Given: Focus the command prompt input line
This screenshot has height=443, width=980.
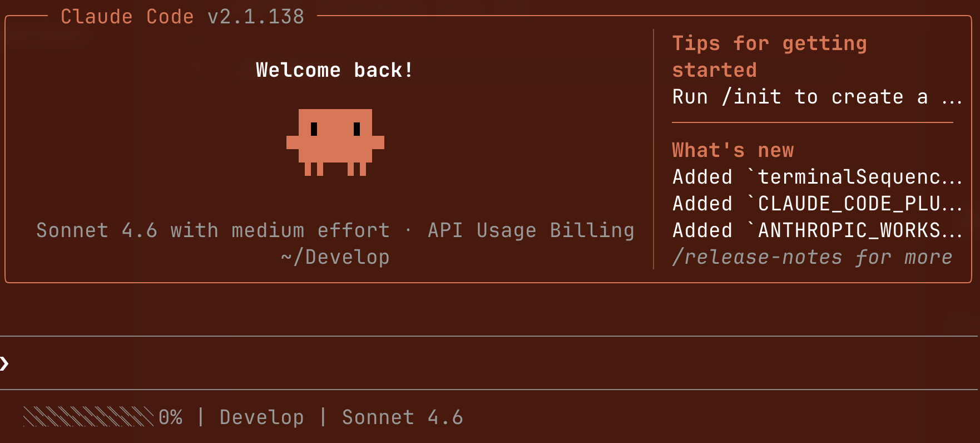Looking at the screenshot, I should coord(489,363).
